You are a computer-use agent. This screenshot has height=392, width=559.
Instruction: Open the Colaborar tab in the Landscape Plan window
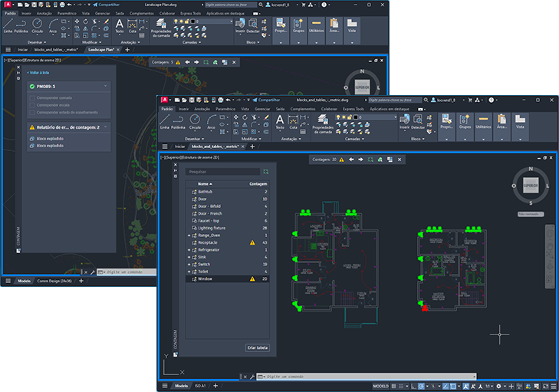pos(167,13)
